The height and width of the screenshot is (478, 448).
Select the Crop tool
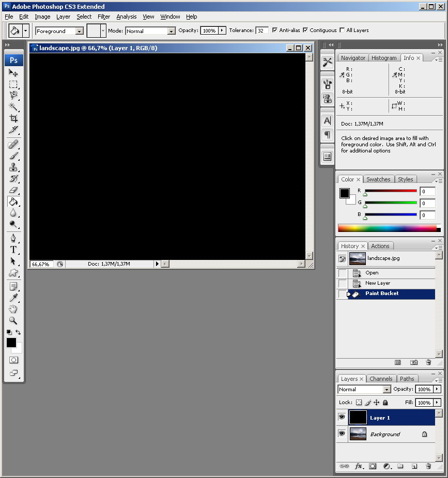tap(13, 118)
